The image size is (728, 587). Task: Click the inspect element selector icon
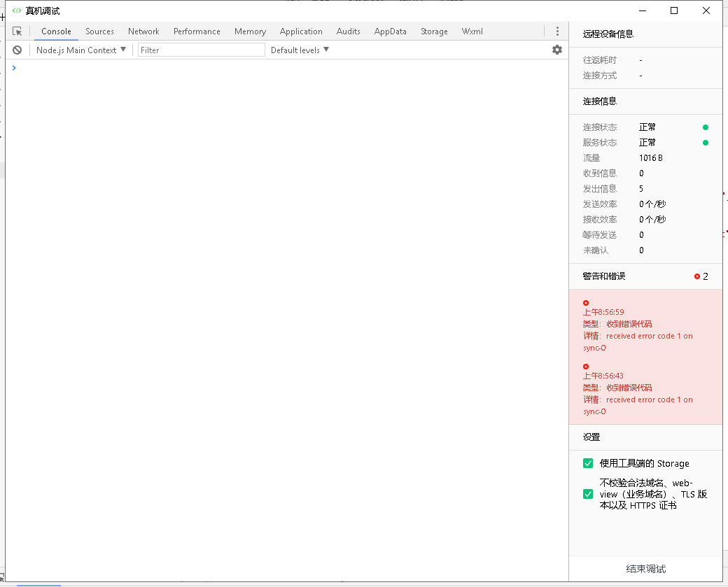pos(17,31)
